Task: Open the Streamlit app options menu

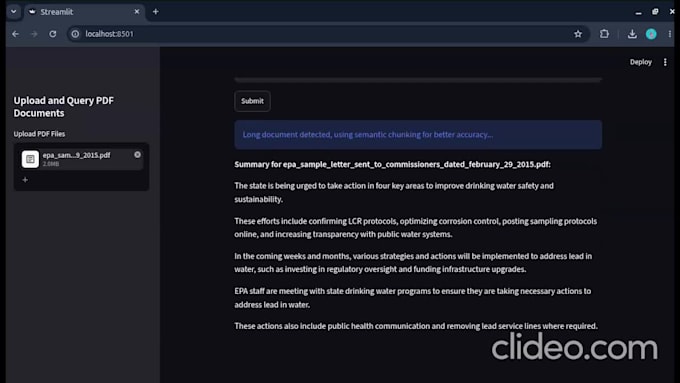Action: (x=665, y=62)
